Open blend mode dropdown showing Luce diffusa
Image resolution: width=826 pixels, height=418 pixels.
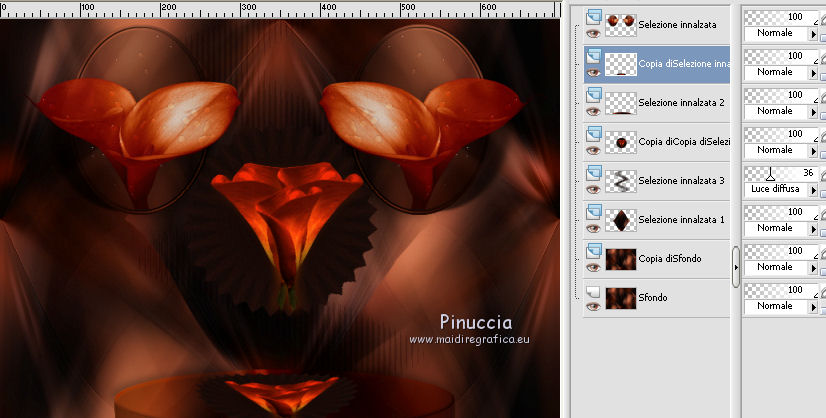click(x=811, y=189)
